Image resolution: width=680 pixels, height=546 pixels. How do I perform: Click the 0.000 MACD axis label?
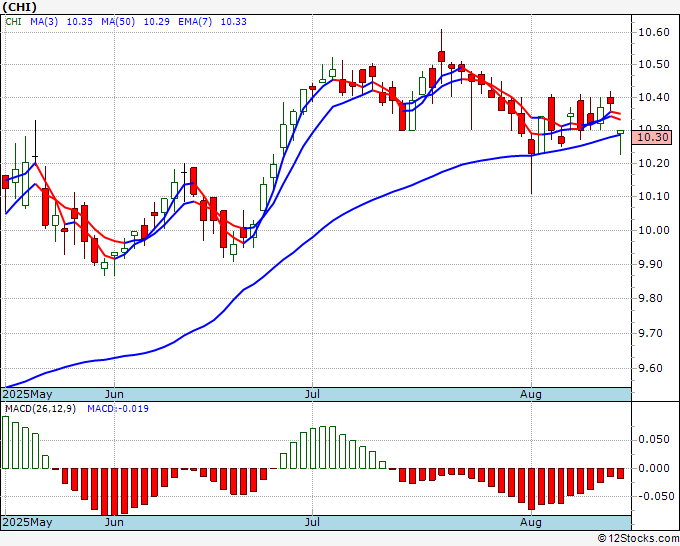click(654, 468)
